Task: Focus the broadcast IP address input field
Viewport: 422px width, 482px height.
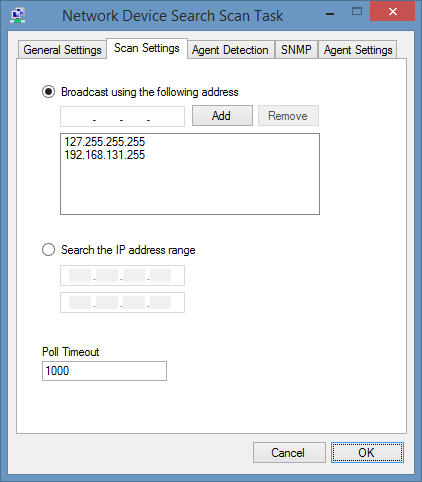Action: click(x=122, y=116)
